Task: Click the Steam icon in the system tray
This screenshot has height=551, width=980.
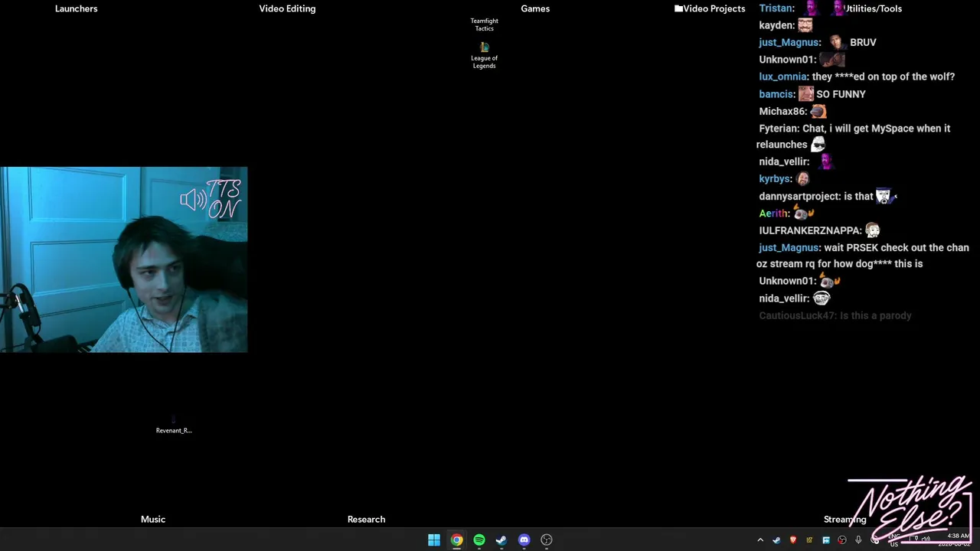Action: pyautogui.click(x=776, y=540)
